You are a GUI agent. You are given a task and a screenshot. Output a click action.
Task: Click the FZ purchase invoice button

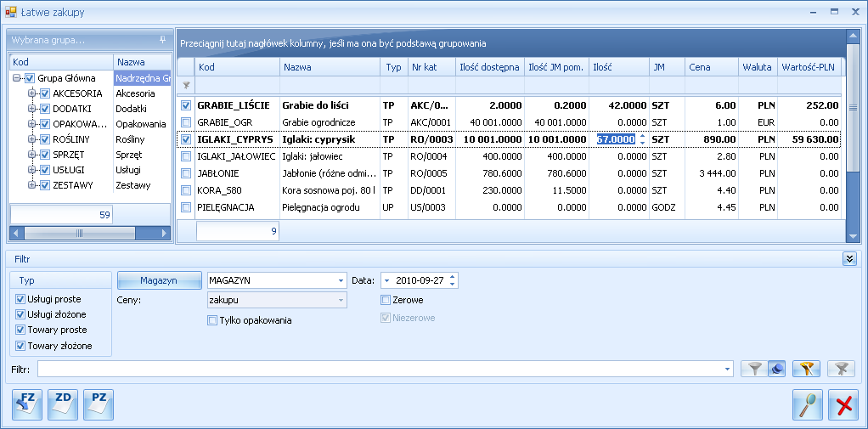coord(27,404)
